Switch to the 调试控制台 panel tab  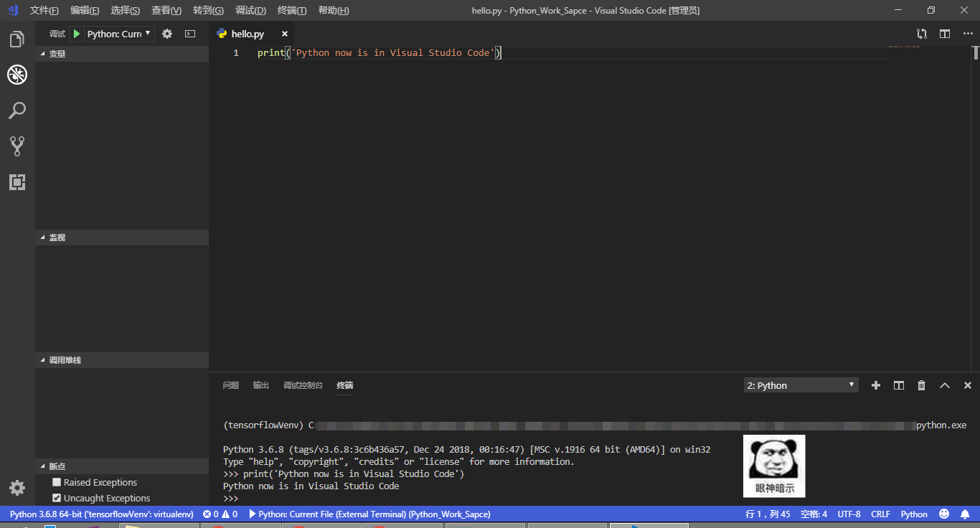point(303,385)
